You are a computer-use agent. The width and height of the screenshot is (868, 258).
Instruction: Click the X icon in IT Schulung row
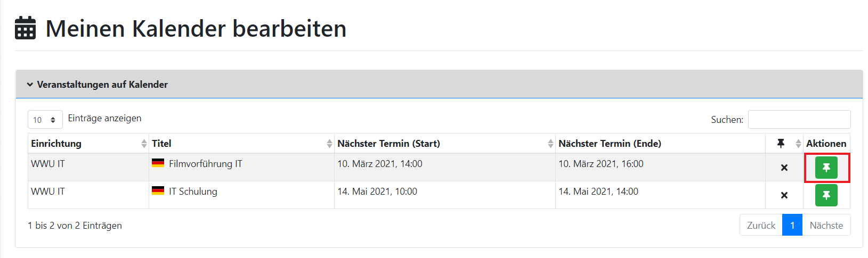click(x=784, y=195)
